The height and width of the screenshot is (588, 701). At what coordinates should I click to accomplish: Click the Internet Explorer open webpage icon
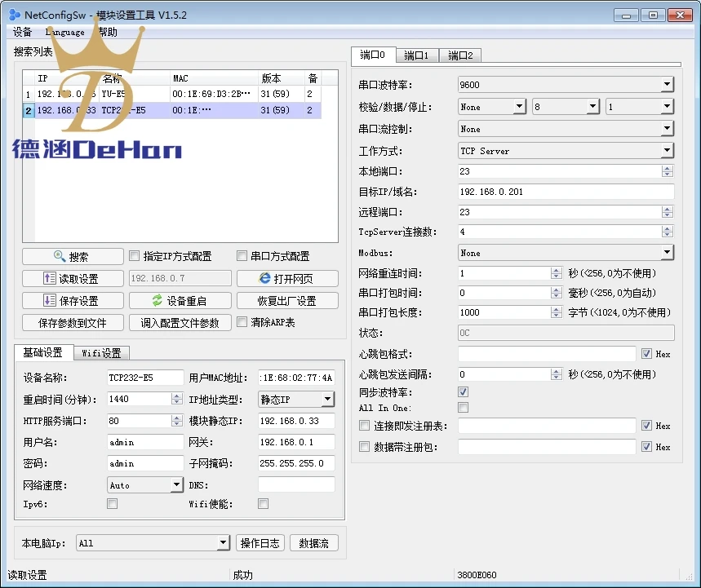coord(264,278)
